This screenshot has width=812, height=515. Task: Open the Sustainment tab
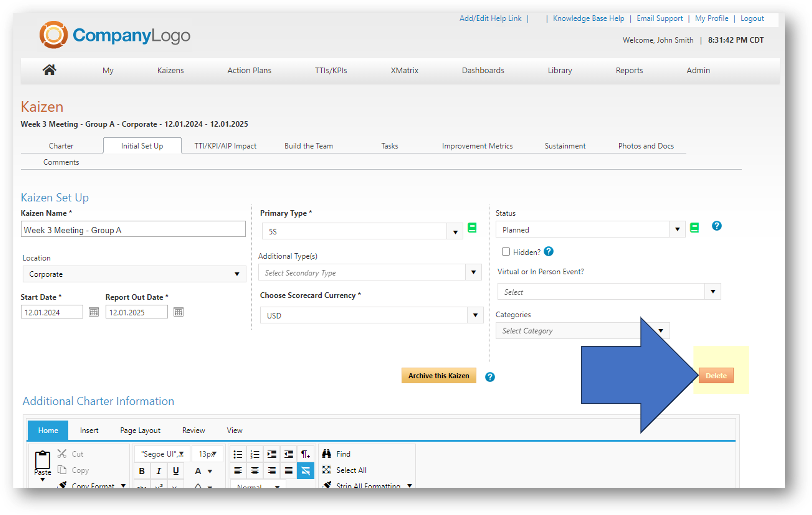click(x=565, y=146)
